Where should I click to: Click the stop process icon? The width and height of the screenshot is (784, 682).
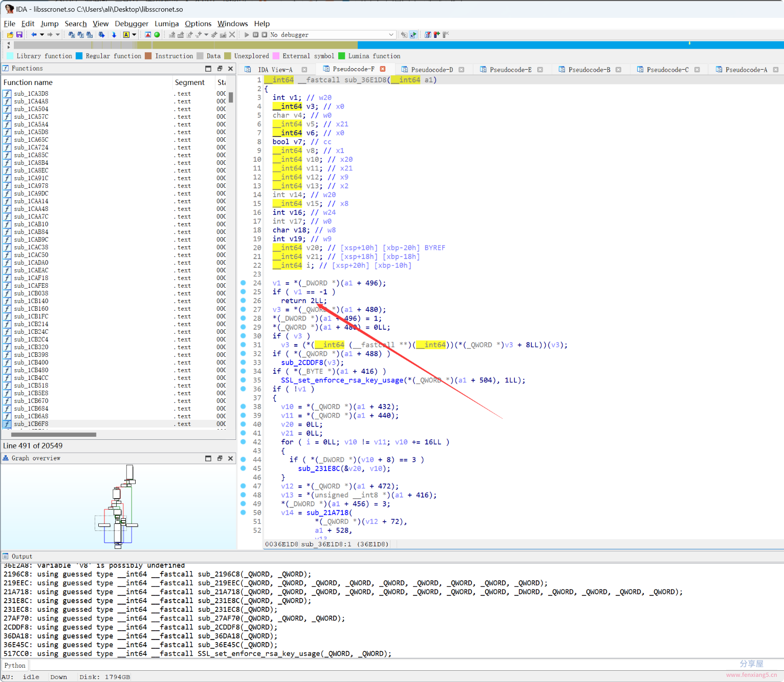264,35
